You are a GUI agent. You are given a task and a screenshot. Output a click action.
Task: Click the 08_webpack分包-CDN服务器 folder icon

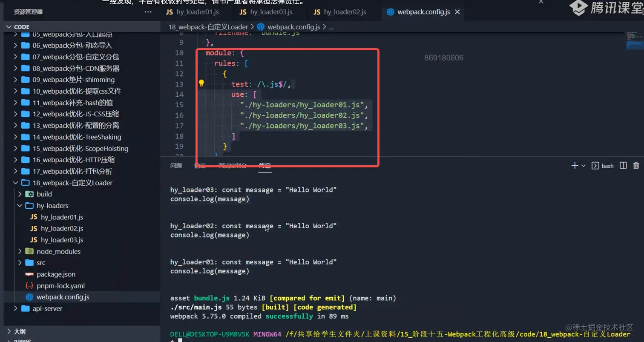click(25, 68)
